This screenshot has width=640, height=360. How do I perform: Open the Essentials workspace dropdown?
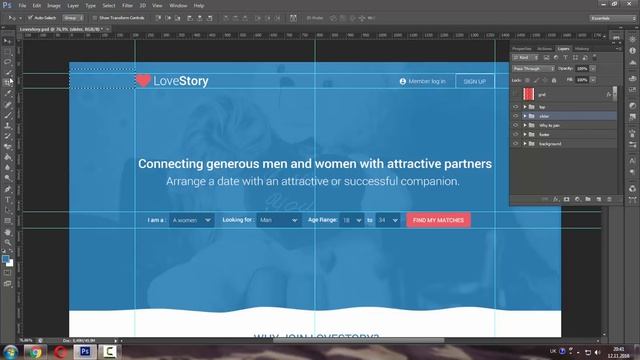tap(612, 18)
